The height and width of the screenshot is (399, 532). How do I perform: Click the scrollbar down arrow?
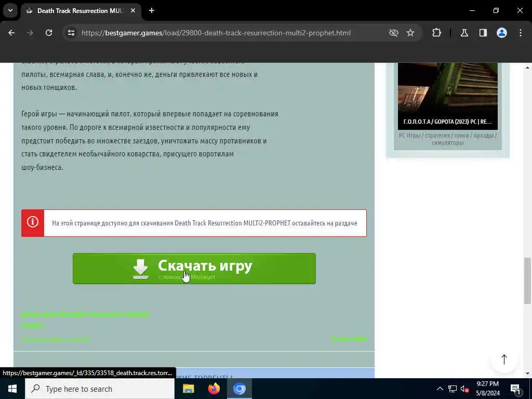(x=527, y=374)
